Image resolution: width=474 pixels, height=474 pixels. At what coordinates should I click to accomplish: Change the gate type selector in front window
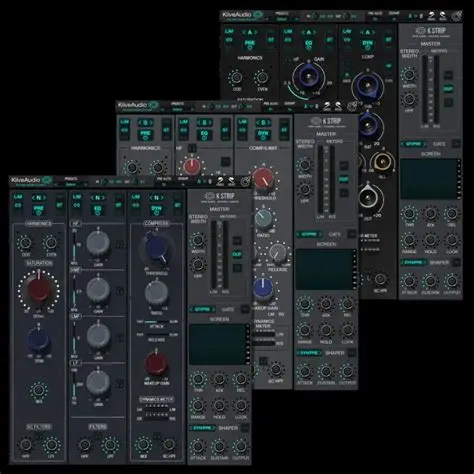click(x=202, y=309)
